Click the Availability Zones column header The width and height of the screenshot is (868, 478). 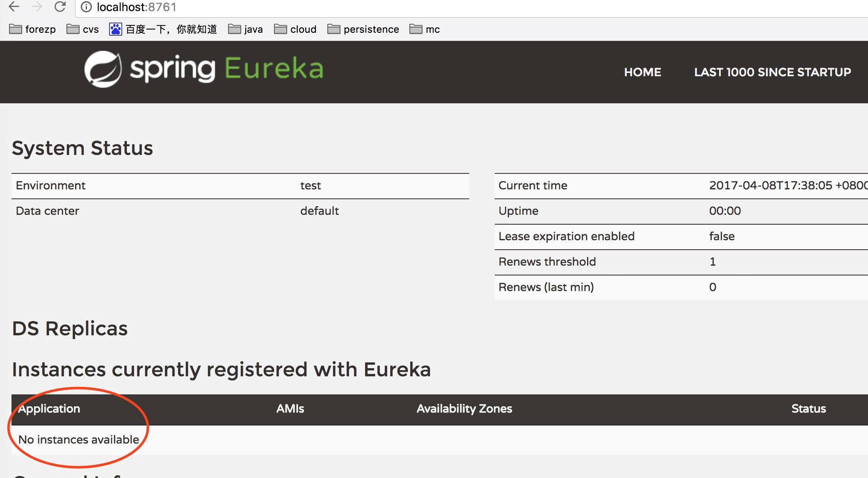pos(464,409)
